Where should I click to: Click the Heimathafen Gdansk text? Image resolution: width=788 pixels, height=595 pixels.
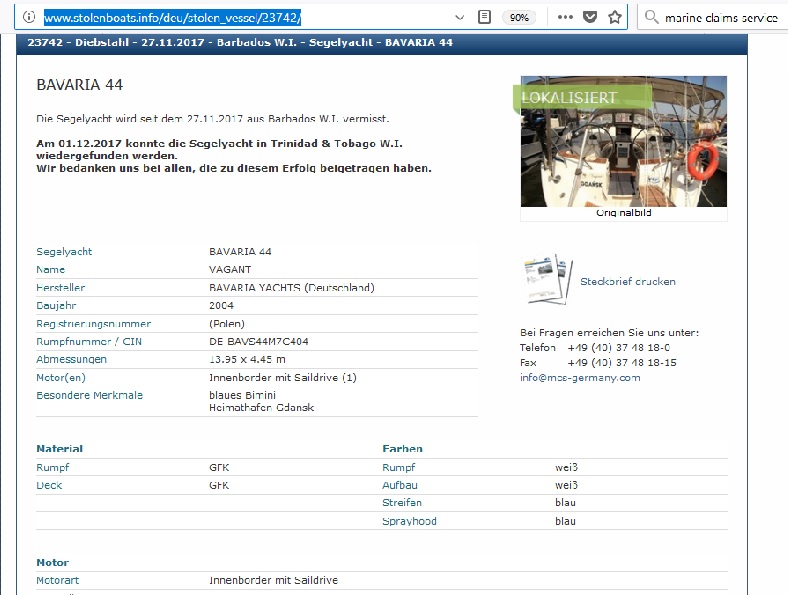pyautogui.click(x=261, y=407)
